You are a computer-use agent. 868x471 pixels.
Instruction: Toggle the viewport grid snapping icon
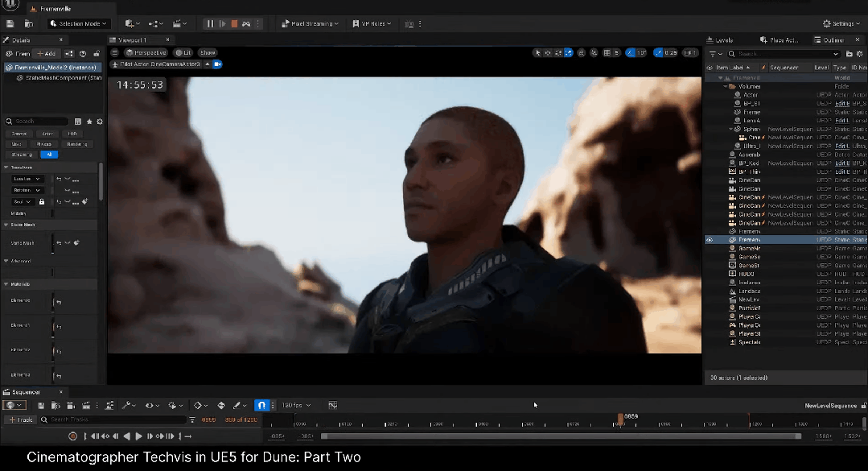[607, 52]
